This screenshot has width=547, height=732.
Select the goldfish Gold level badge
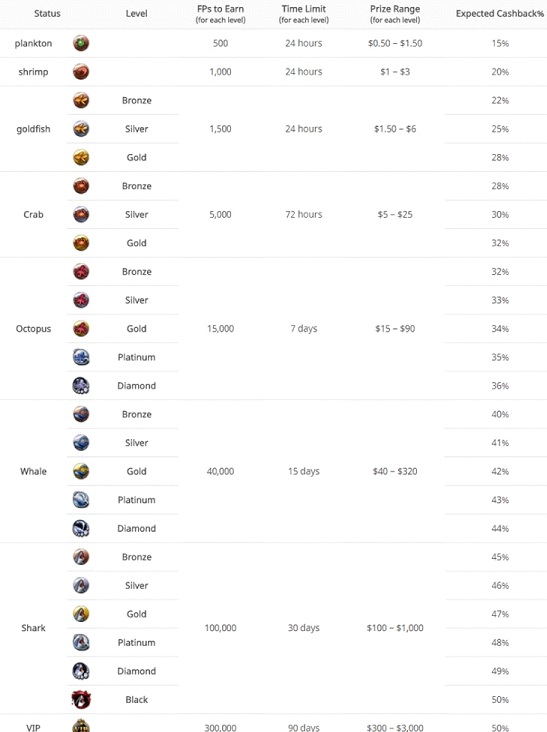81,157
